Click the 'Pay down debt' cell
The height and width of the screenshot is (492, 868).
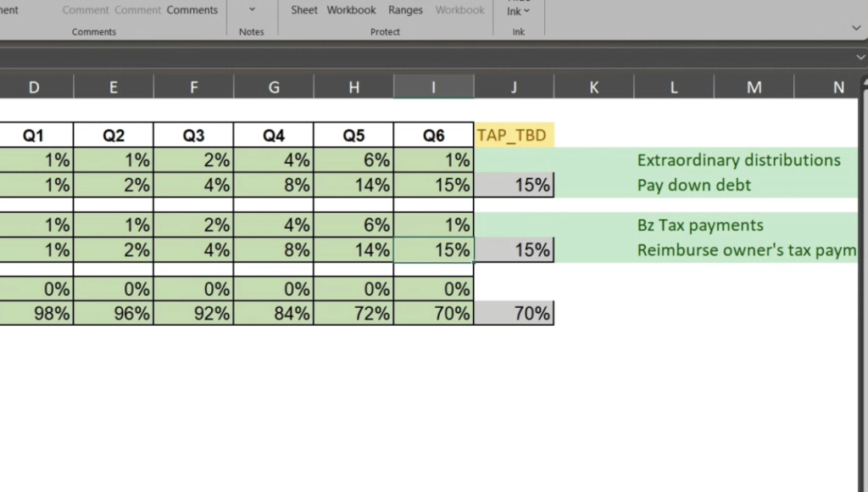pyautogui.click(x=693, y=185)
